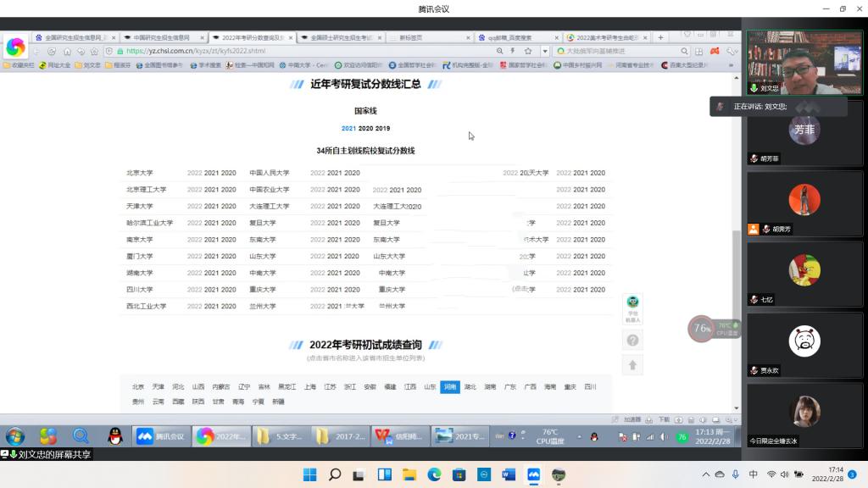Image resolution: width=868 pixels, height=488 pixels.
Task: Click the back-to-top arrow icon
Action: (632, 365)
